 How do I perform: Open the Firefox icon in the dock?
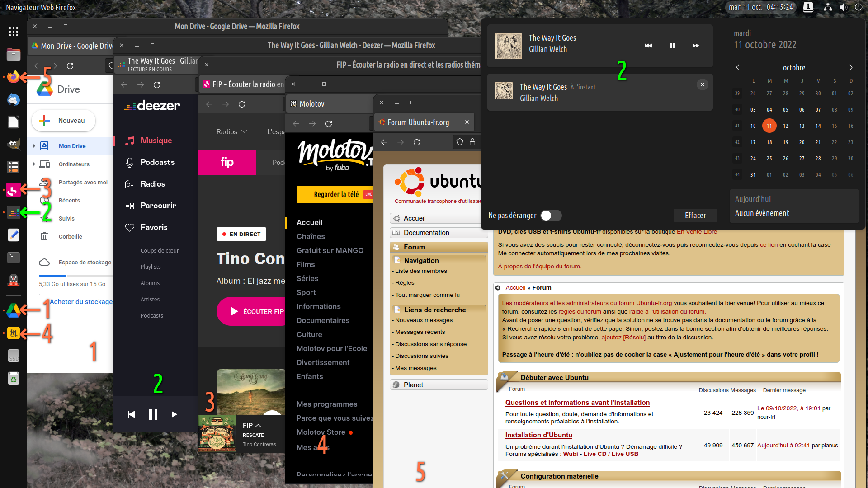[x=14, y=77]
